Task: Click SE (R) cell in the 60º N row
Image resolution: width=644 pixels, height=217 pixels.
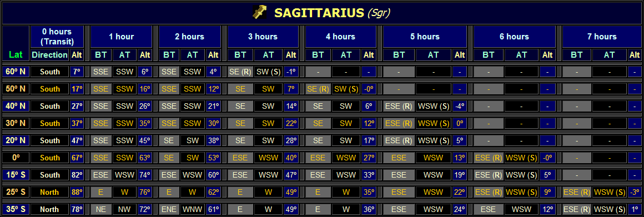Action: (240, 72)
